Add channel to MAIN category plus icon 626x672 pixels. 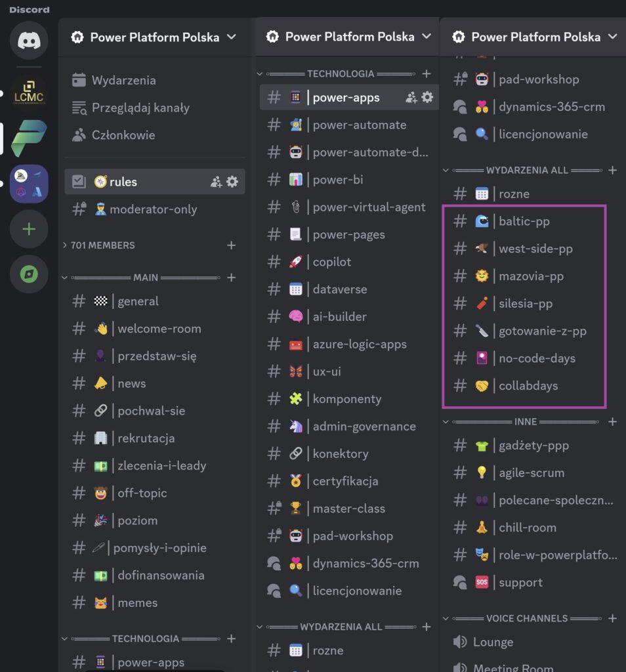click(x=232, y=278)
